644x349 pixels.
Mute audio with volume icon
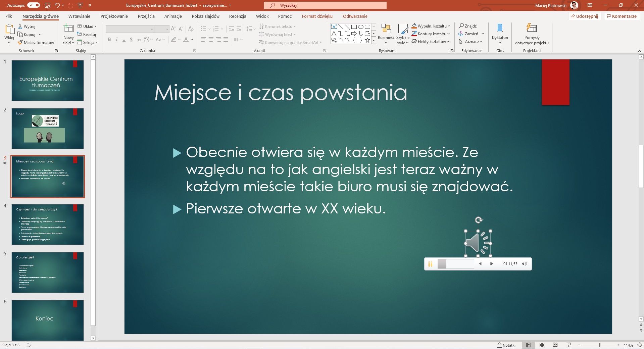pyautogui.click(x=524, y=264)
